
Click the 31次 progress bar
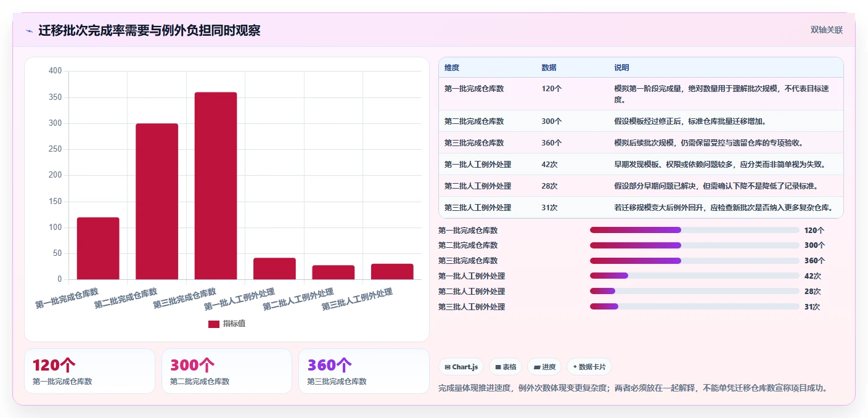pos(694,307)
